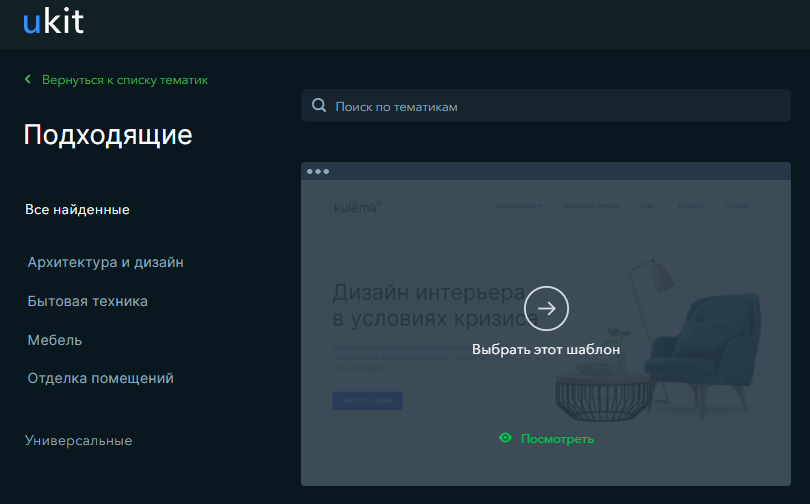Open the 'Отделка помещений' category
Viewport: 810px width, 504px height.
(x=100, y=378)
